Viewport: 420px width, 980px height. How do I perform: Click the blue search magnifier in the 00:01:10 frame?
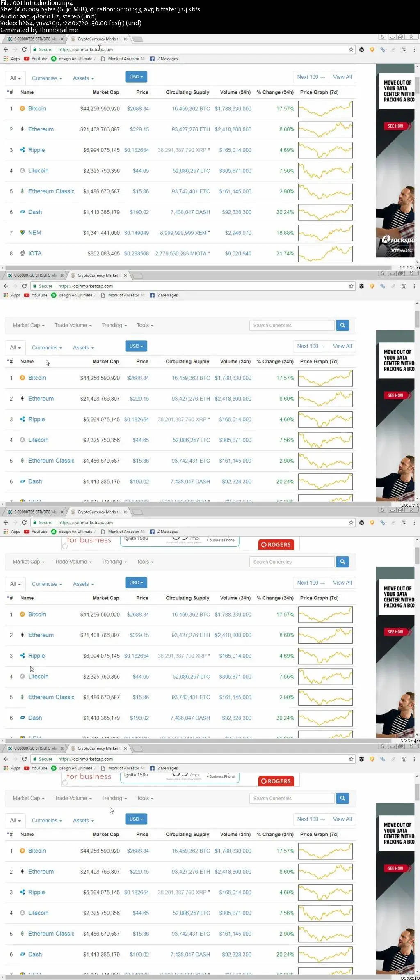[342, 325]
